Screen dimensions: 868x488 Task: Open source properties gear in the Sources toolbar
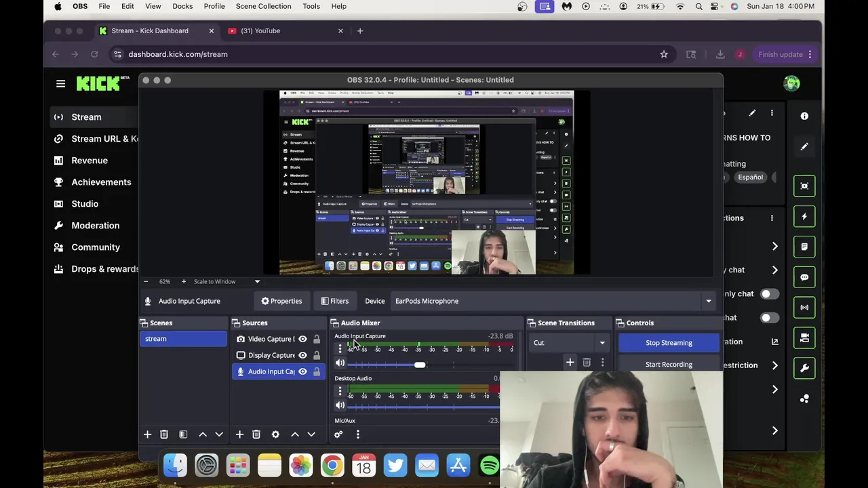[x=275, y=434]
